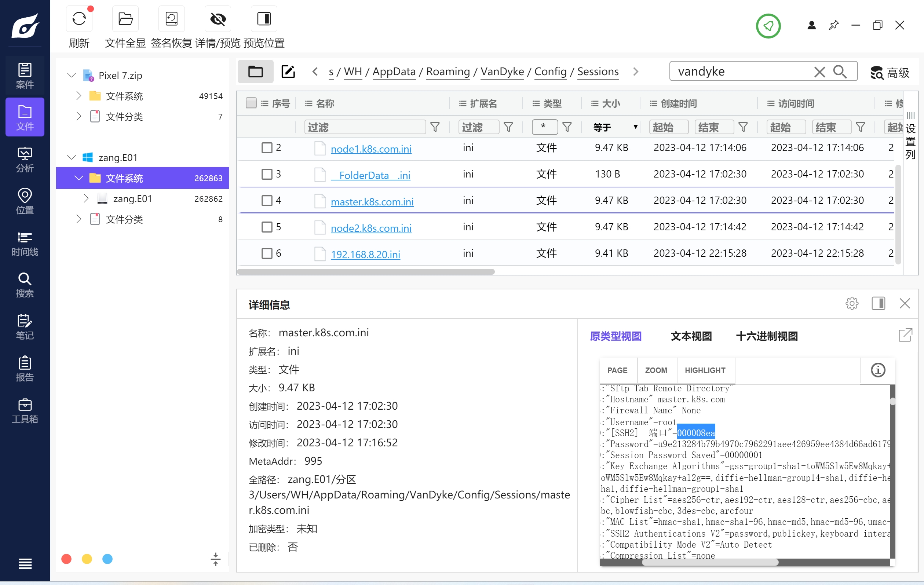The width and height of the screenshot is (924, 585).
Task: Click VanDyke in the breadcrumb path
Action: [502, 72]
